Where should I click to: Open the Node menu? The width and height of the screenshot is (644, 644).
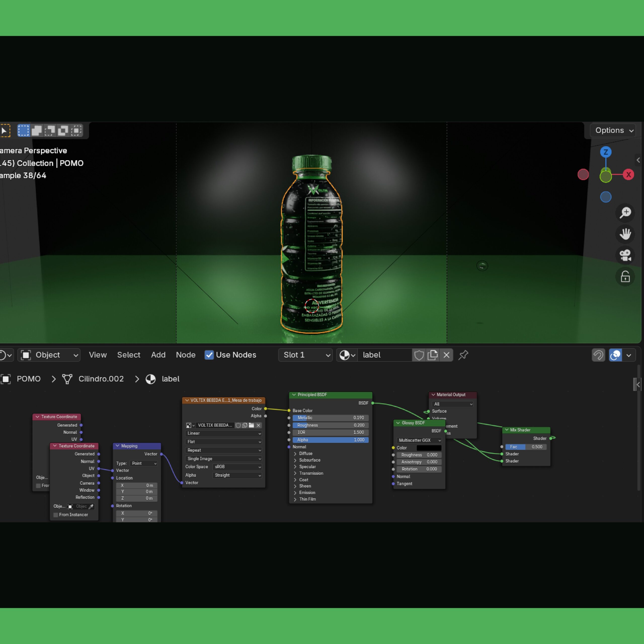185,355
